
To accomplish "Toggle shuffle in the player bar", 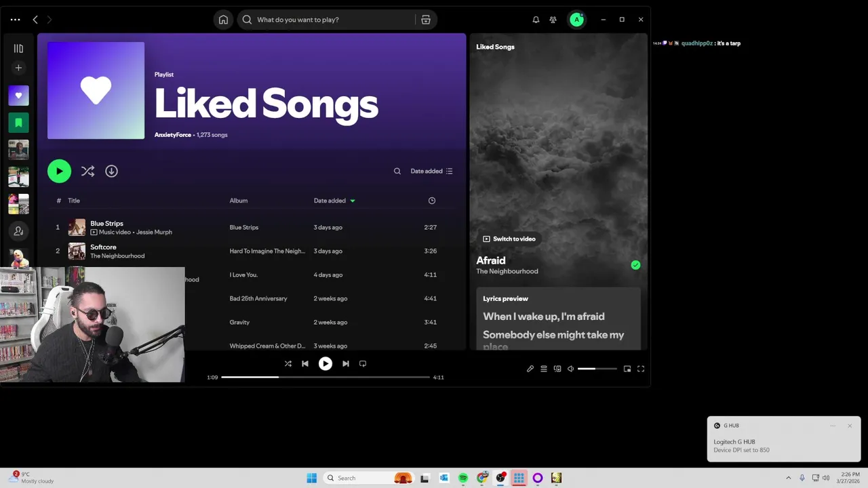I will click(x=288, y=363).
